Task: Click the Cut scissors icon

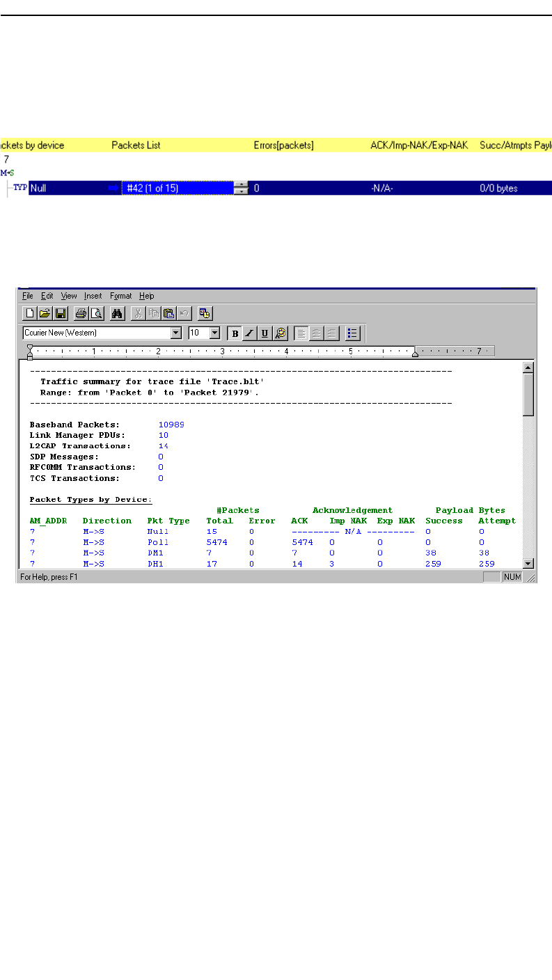Action: coord(138,314)
